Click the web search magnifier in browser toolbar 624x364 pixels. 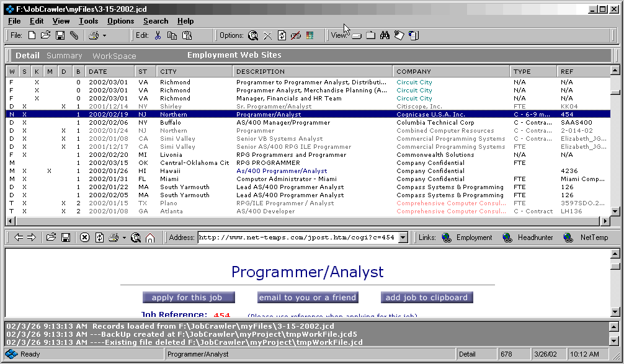[x=136, y=237]
